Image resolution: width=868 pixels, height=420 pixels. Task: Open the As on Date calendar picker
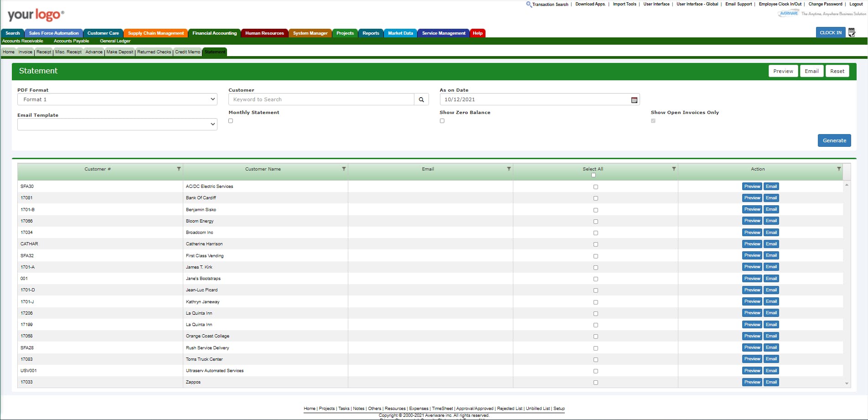(x=634, y=100)
